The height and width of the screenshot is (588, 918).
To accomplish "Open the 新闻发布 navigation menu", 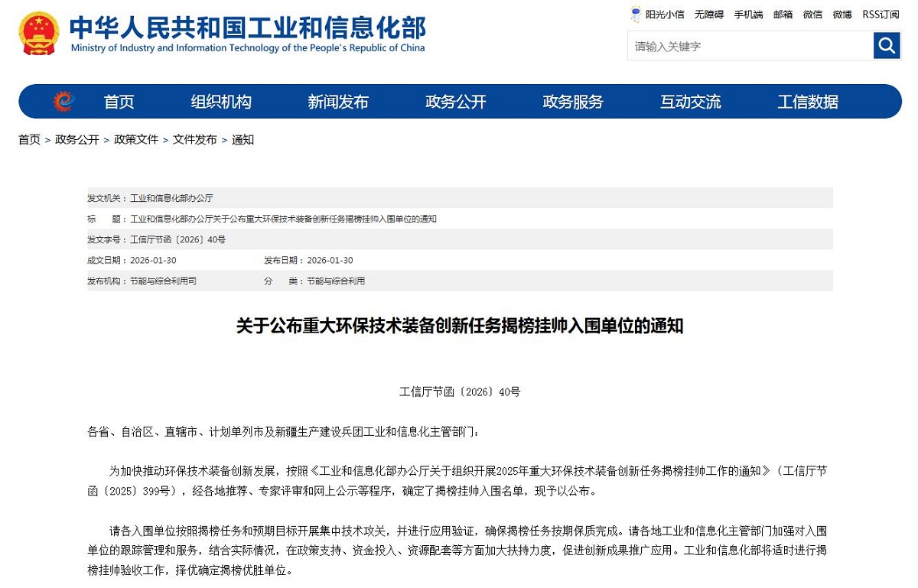I will tap(338, 101).
